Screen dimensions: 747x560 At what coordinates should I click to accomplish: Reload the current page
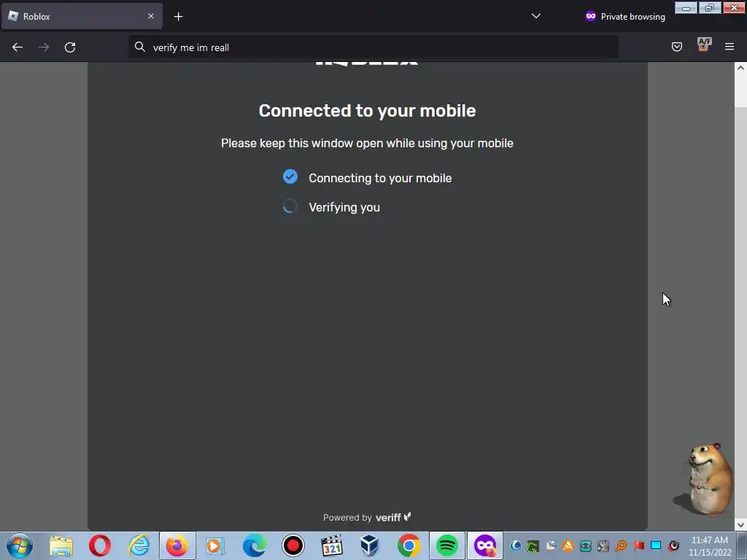[70, 47]
